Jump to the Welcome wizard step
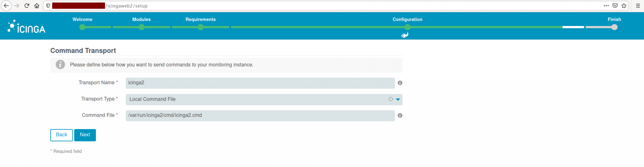The image size is (644, 167). 82,19
